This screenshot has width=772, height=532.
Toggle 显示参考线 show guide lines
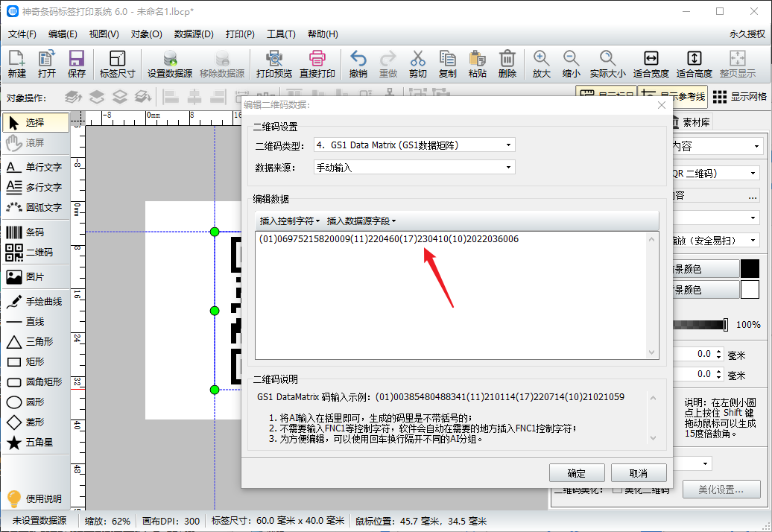(x=673, y=97)
